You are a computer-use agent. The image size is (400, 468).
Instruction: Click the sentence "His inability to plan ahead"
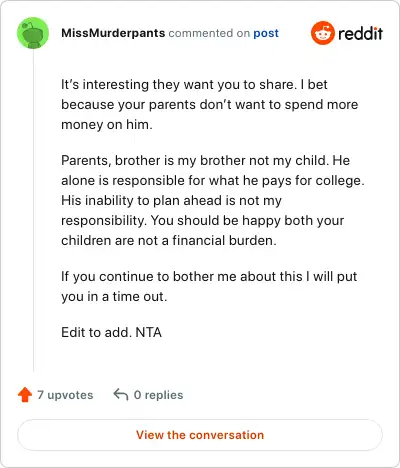[171, 200]
